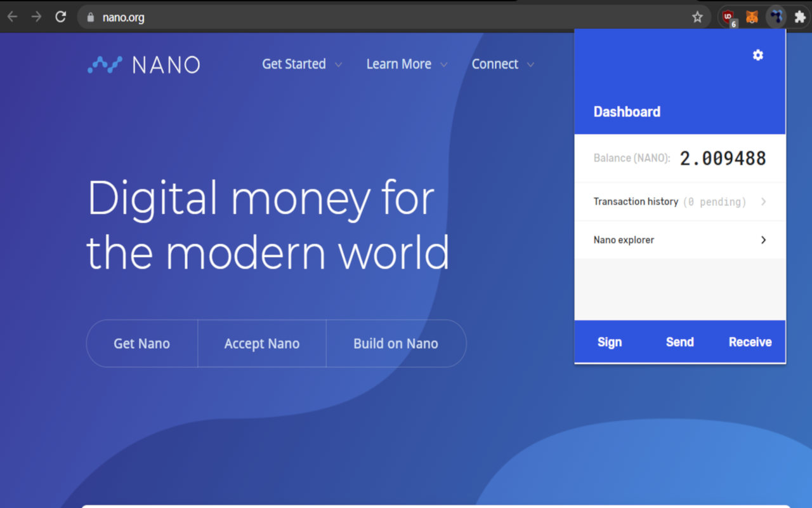Image resolution: width=812 pixels, height=508 pixels.
Task: Expand the Learn More dropdown menu
Action: tap(406, 63)
